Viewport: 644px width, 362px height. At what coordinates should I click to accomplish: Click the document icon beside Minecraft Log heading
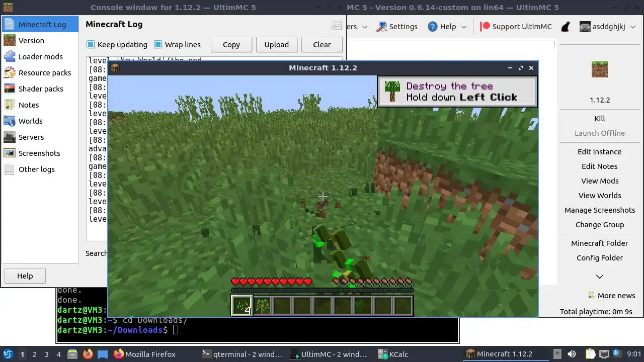point(337,24)
